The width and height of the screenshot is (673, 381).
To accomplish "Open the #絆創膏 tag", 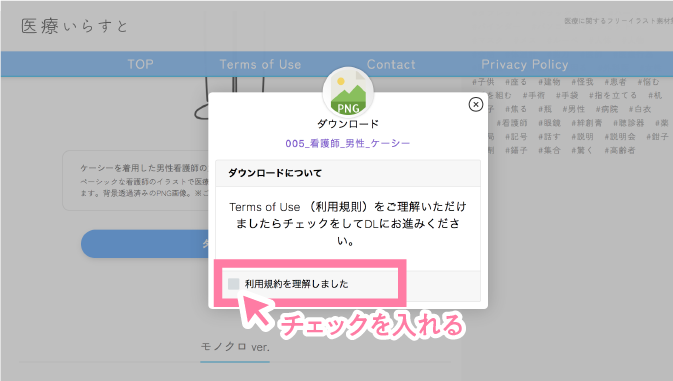I will pos(587,123).
